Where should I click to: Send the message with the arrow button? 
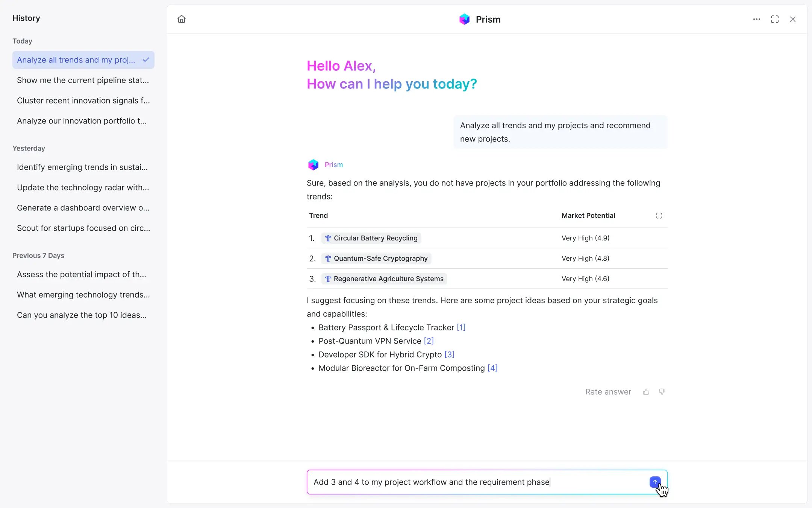coord(655,482)
